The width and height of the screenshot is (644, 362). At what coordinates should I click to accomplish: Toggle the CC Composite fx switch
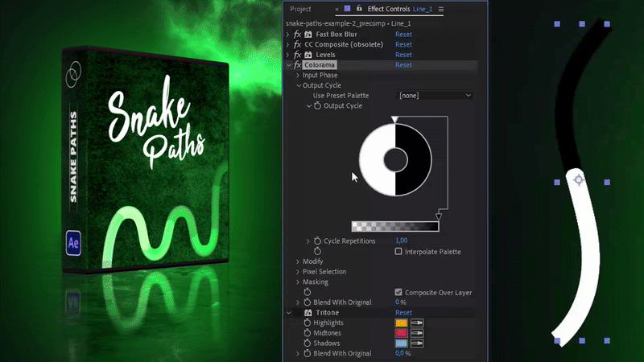pos(298,45)
